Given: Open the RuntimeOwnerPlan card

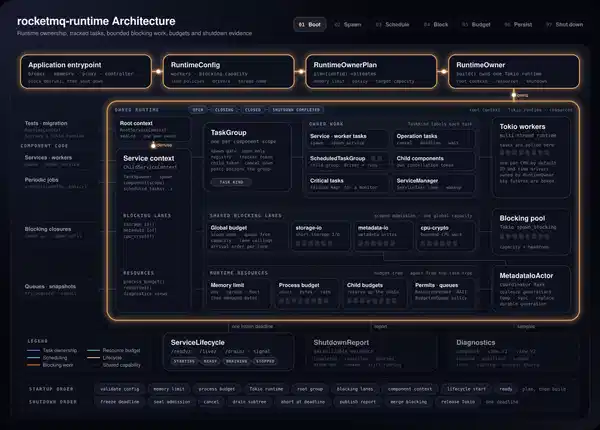Looking at the screenshot, I should [371, 72].
